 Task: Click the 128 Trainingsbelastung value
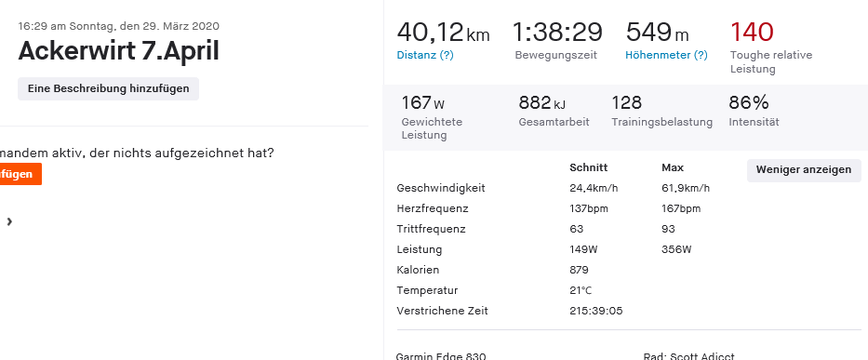click(626, 102)
